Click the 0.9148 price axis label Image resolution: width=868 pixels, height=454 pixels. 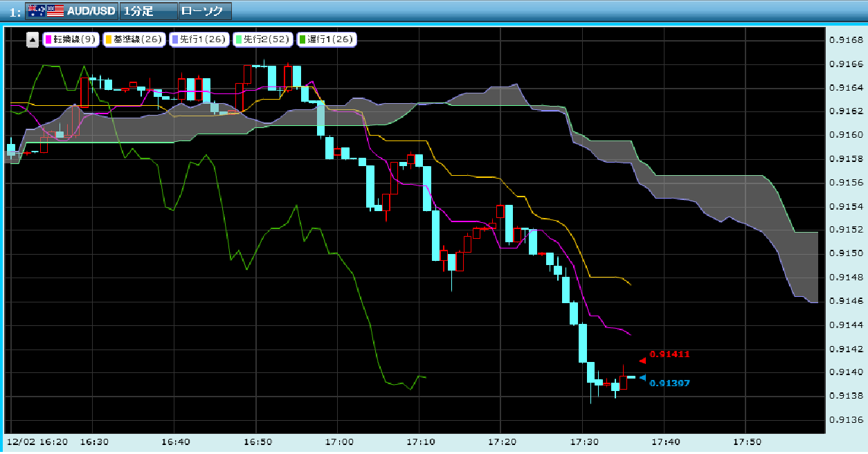point(847,278)
